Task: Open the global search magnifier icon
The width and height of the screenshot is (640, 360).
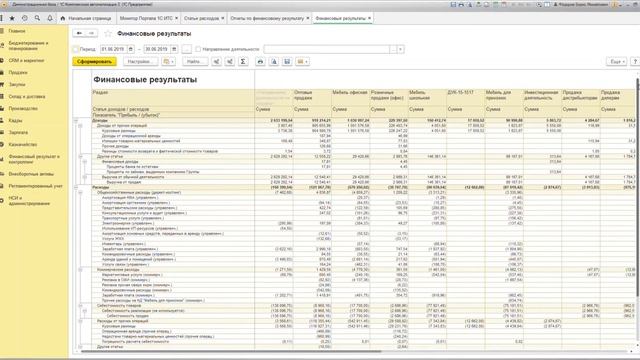Action: point(37,18)
